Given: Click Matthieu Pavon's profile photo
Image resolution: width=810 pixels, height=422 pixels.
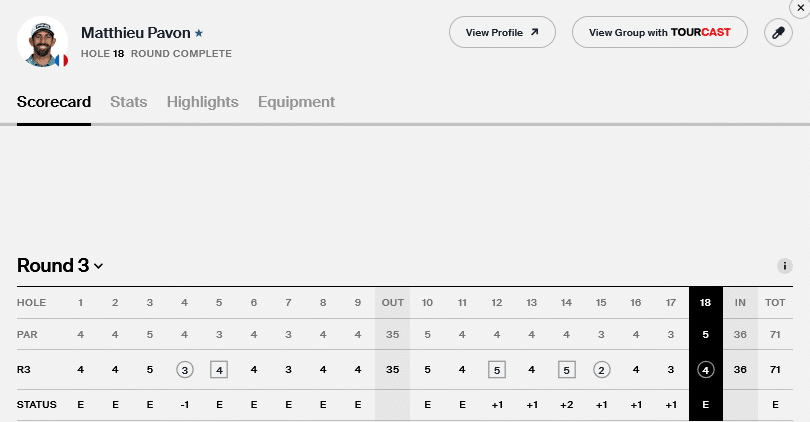Looking at the screenshot, I should [x=42, y=41].
